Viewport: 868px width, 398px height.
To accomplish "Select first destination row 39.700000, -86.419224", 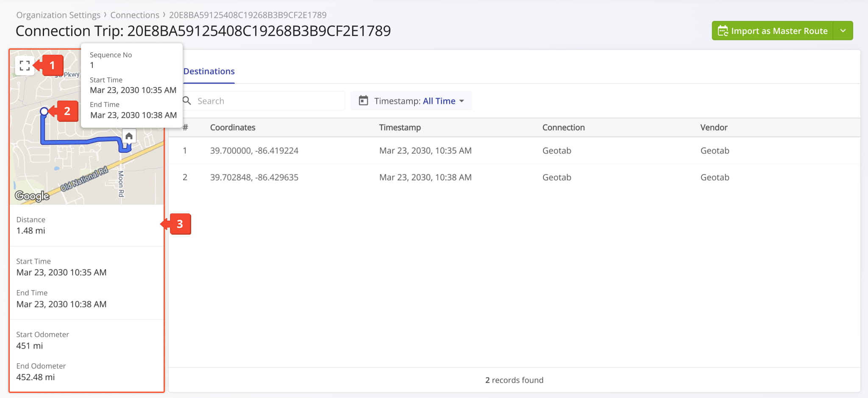I will [x=254, y=151].
